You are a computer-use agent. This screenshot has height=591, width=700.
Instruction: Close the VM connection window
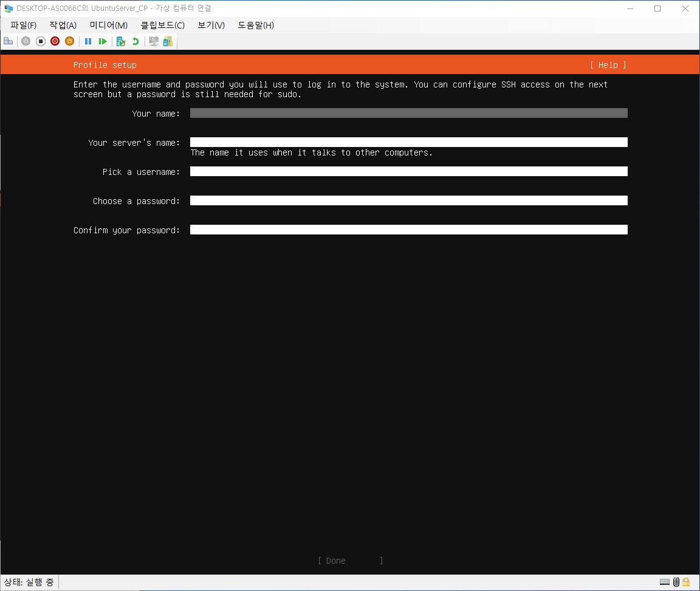tap(685, 9)
